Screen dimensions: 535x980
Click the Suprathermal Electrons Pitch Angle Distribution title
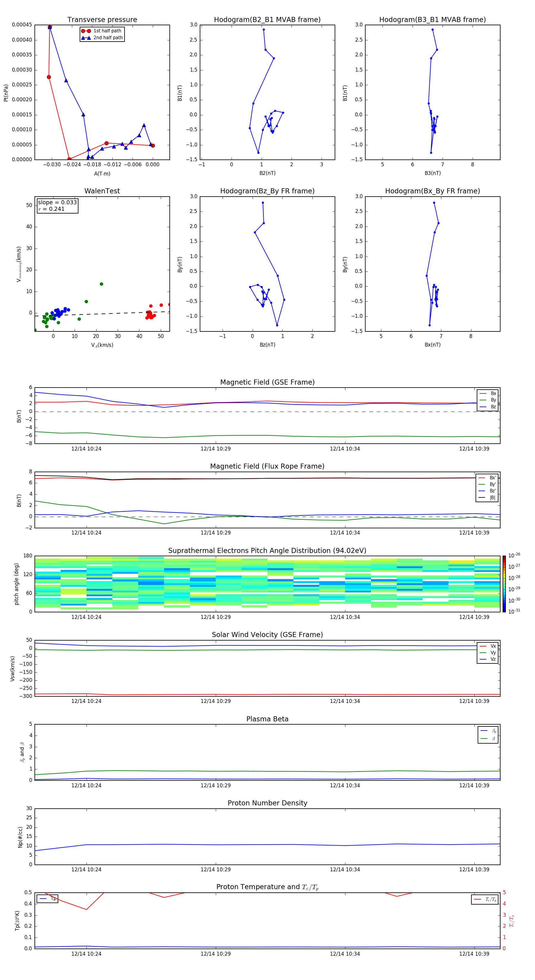point(267,551)
